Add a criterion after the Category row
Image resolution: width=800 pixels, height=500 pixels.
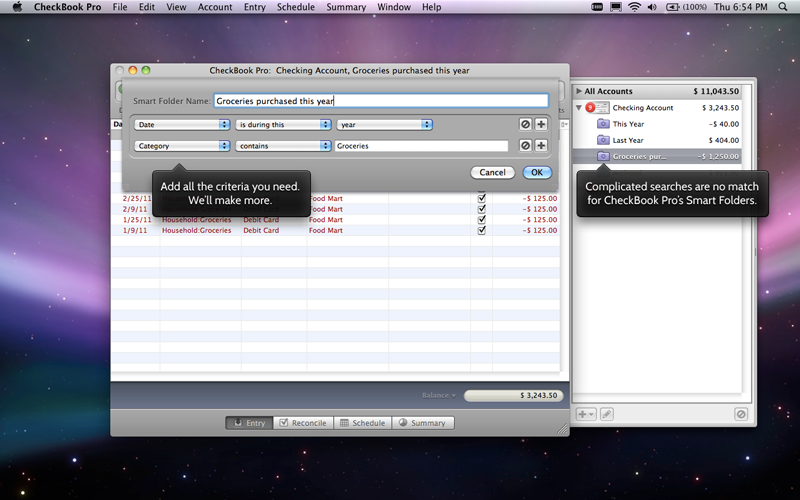(x=541, y=146)
